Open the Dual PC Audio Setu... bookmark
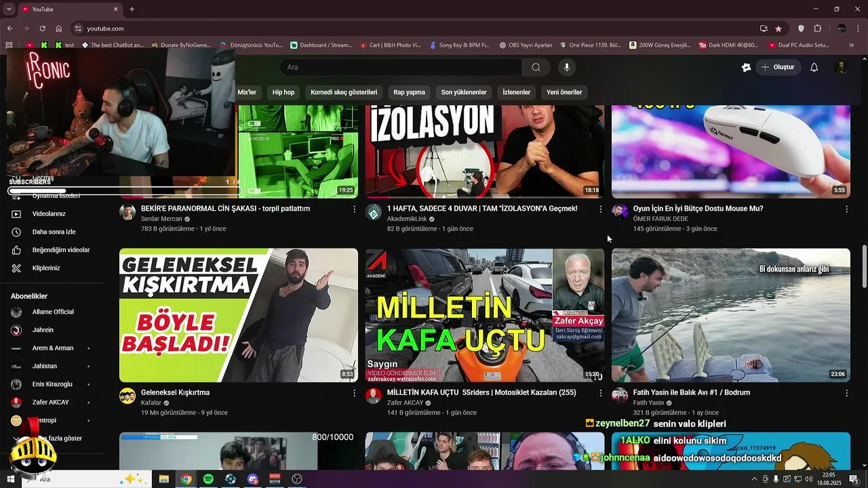 pos(799,45)
